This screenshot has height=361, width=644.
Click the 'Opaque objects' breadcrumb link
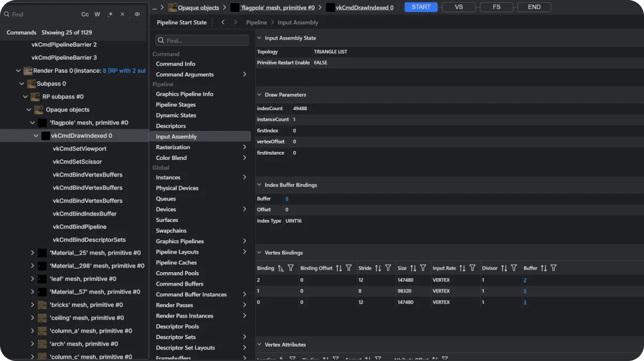pyautogui.click(x=198, y=7)
